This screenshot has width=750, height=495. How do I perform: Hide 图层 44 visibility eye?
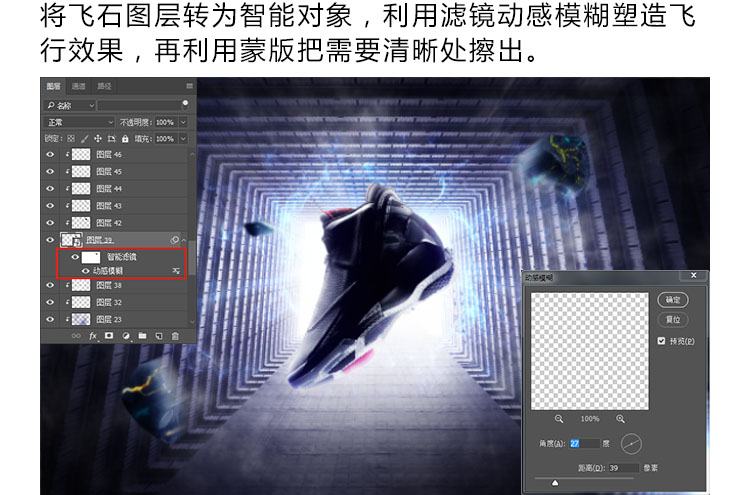click(x=50, y=188)
